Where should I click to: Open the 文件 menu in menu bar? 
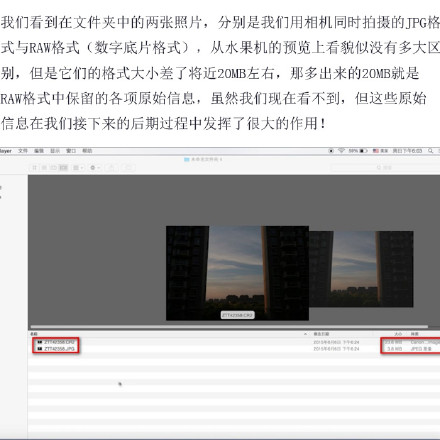(x=23, y=151)
